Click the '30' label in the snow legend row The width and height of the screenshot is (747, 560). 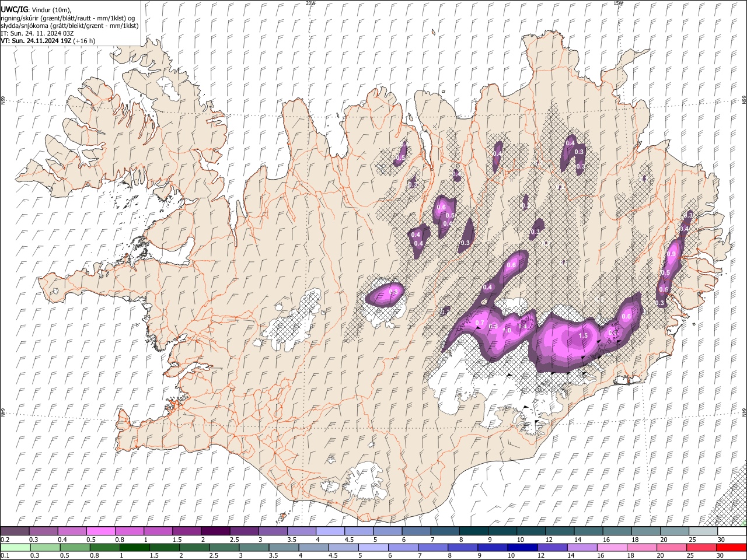[x=721, y=539]
